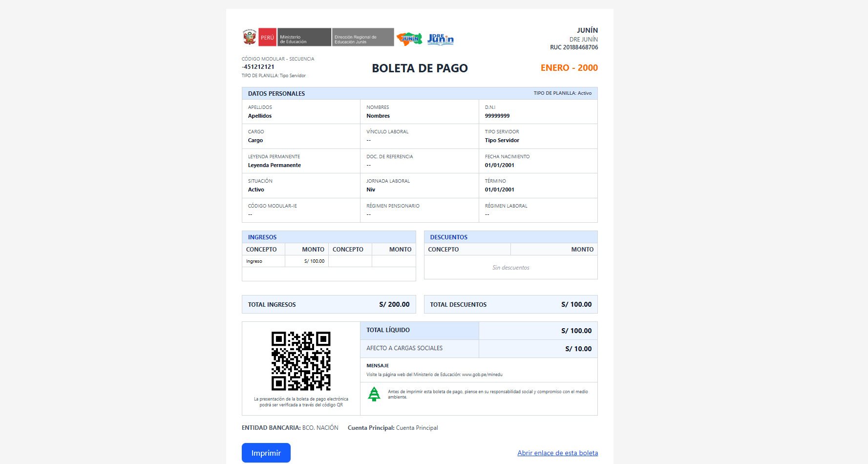
Task: Select the DESCUENTOS section header
Action: pyautogui.click(x=449, y=237)
